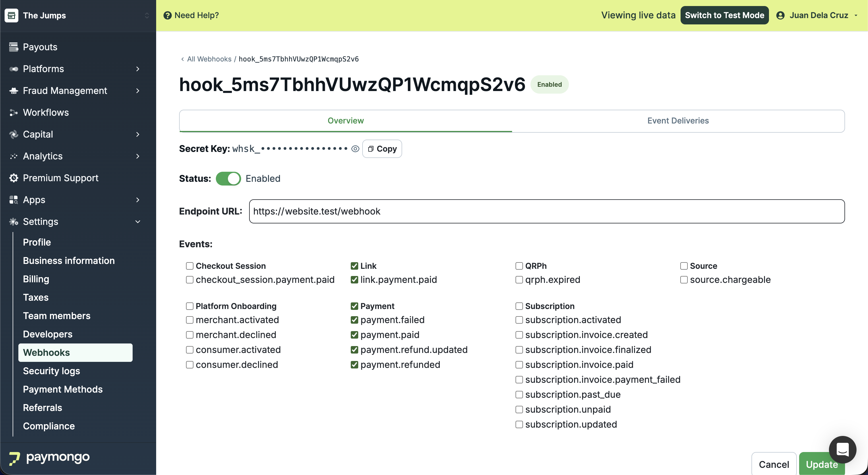
Task: Disable the webhook Status toggle
Action: (228, 179)
